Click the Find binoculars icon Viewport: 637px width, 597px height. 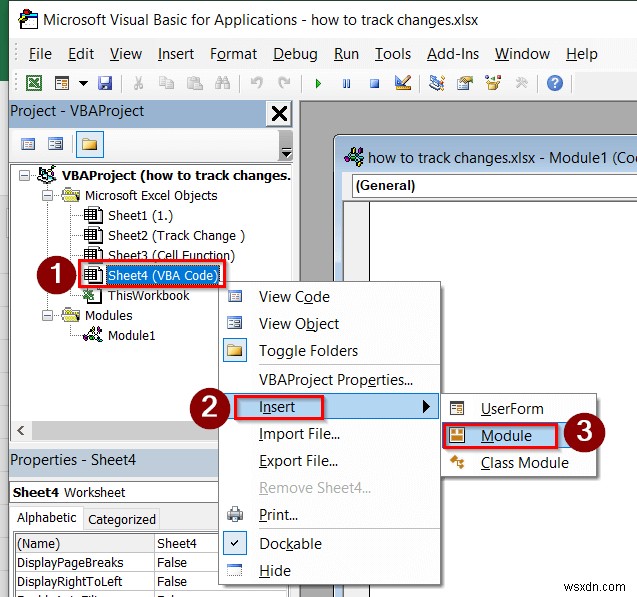pos(223,83)
